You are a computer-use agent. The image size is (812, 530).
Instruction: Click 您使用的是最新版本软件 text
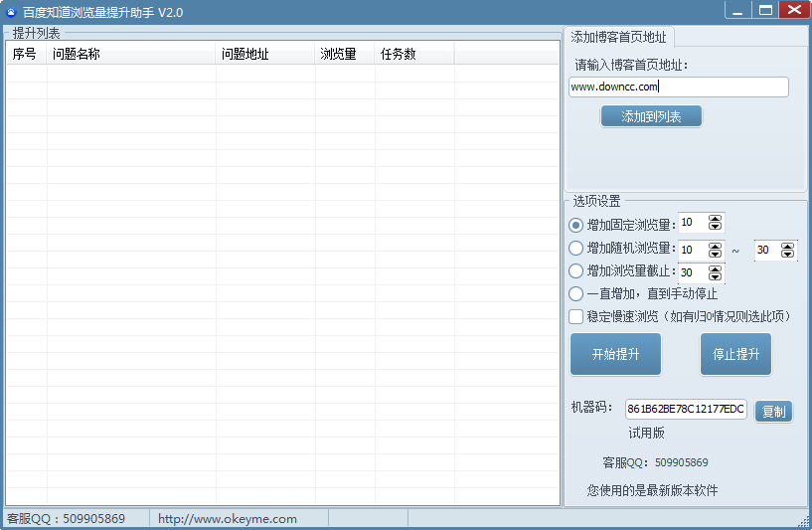[x=653, y=490]
